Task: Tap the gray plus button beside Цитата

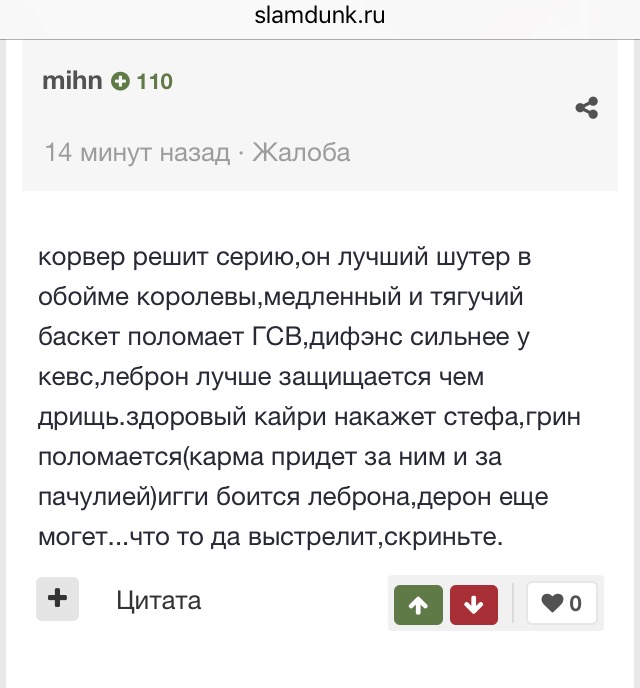Action: (57, 599)
